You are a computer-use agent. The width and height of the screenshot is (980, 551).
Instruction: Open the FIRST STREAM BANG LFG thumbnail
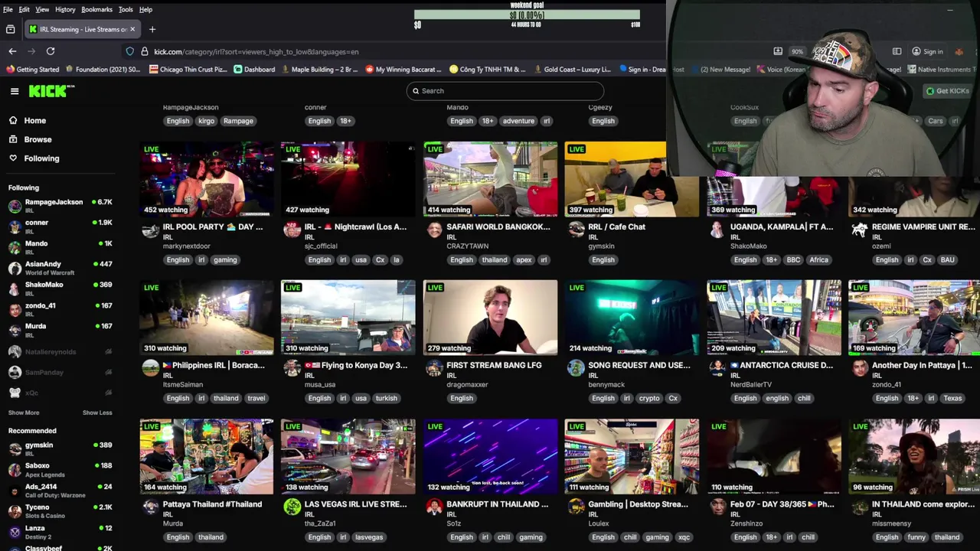(491, 318)
